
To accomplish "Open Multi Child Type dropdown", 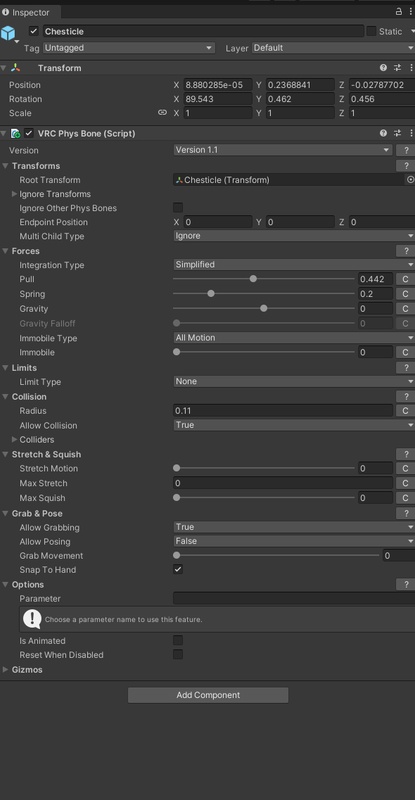I will (x=294, y=236).
